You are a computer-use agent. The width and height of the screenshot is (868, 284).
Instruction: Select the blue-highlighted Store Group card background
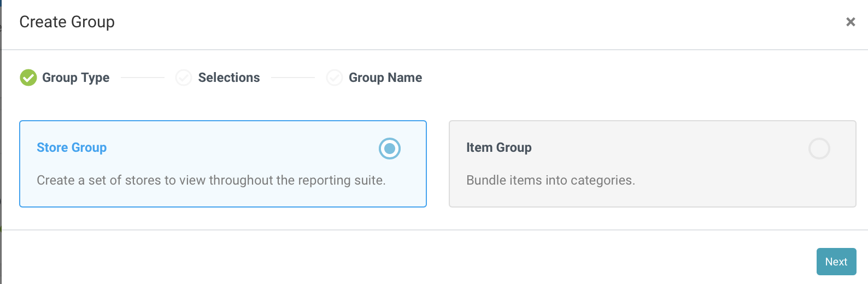(223, 164)
